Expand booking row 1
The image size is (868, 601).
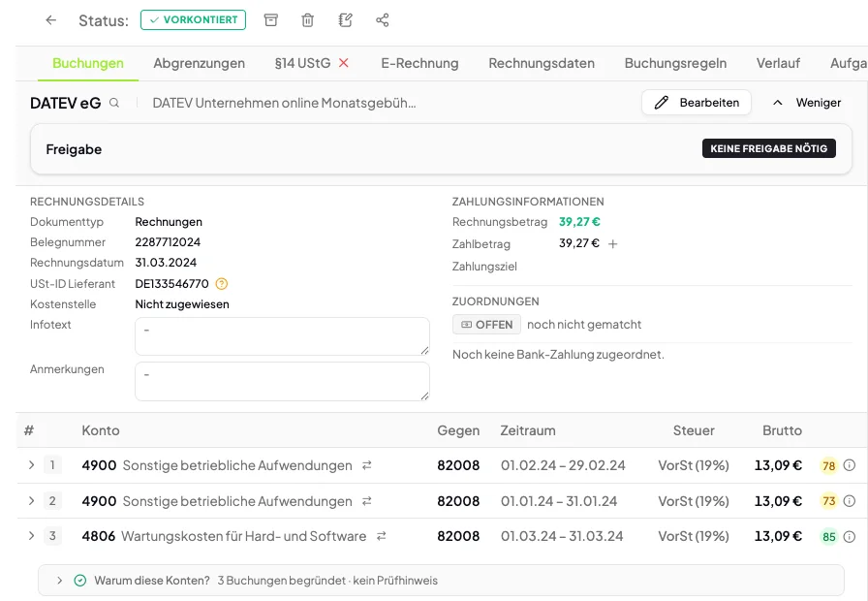[32, 465]
